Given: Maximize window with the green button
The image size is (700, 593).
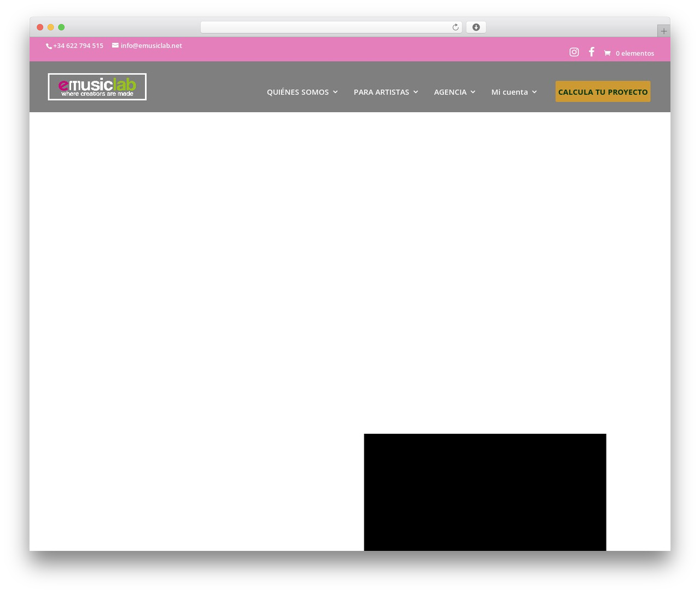Looking at the screenshot, I should [x=61, y=27].
